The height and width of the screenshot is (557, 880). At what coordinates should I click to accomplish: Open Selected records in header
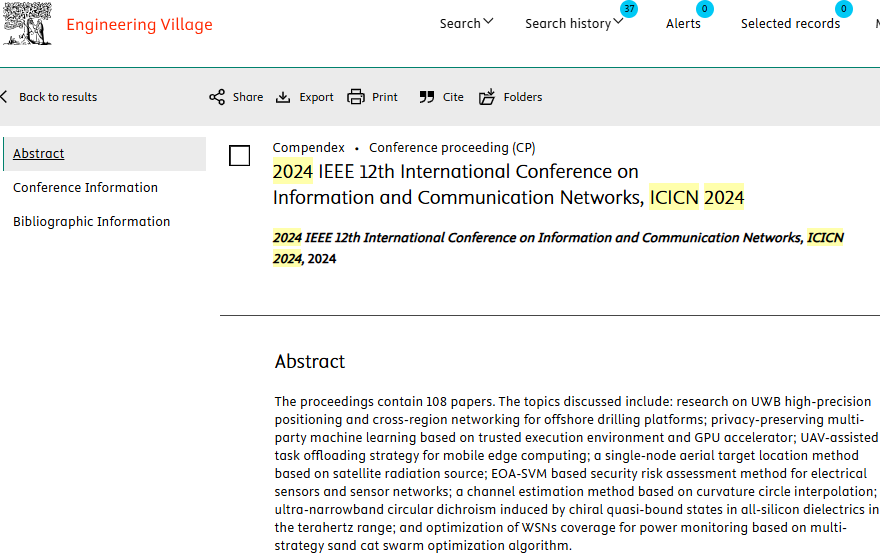tap(790, 24)
